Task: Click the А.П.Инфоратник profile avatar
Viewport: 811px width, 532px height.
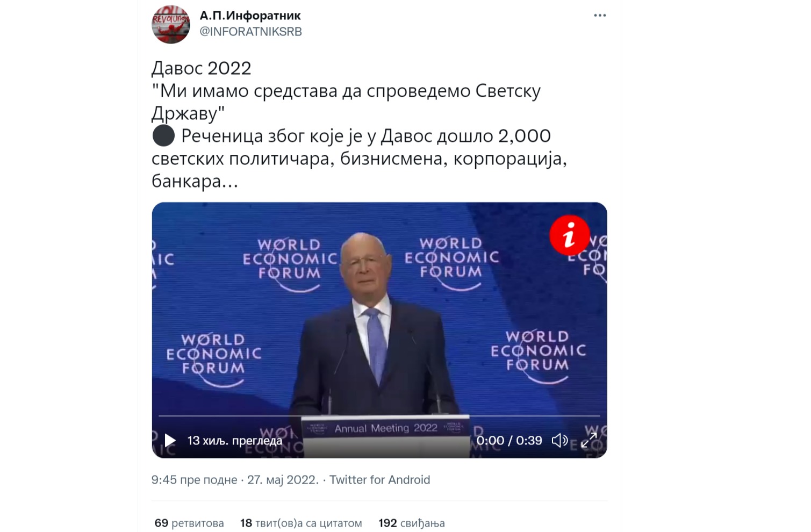Action: 171,24
